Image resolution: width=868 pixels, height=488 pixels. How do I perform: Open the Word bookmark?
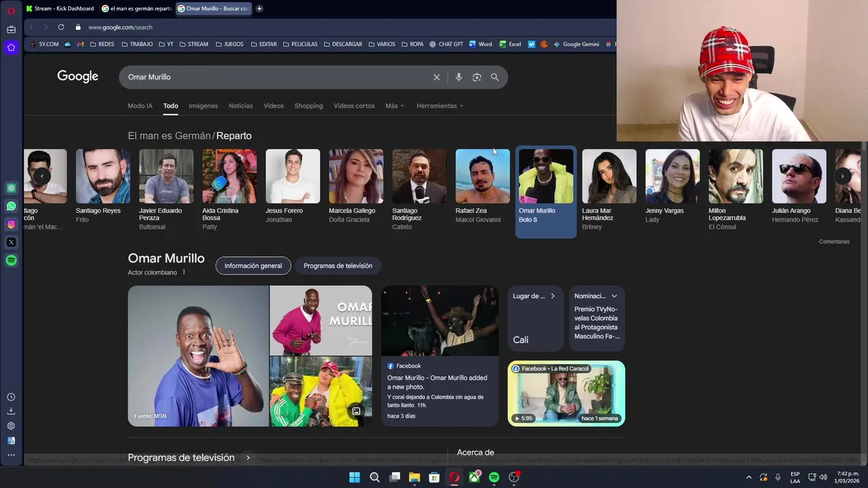(x=480, y=44)
